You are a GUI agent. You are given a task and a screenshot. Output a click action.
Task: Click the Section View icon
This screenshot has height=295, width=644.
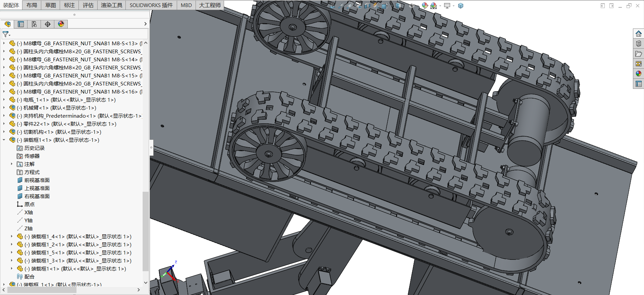click(x=367, y=5)
